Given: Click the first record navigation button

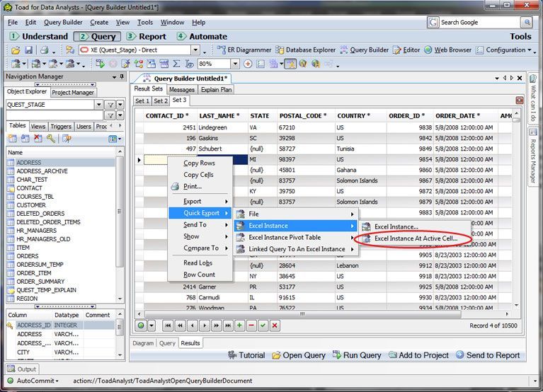Looking at the screenshot, I should click(168, 325).
